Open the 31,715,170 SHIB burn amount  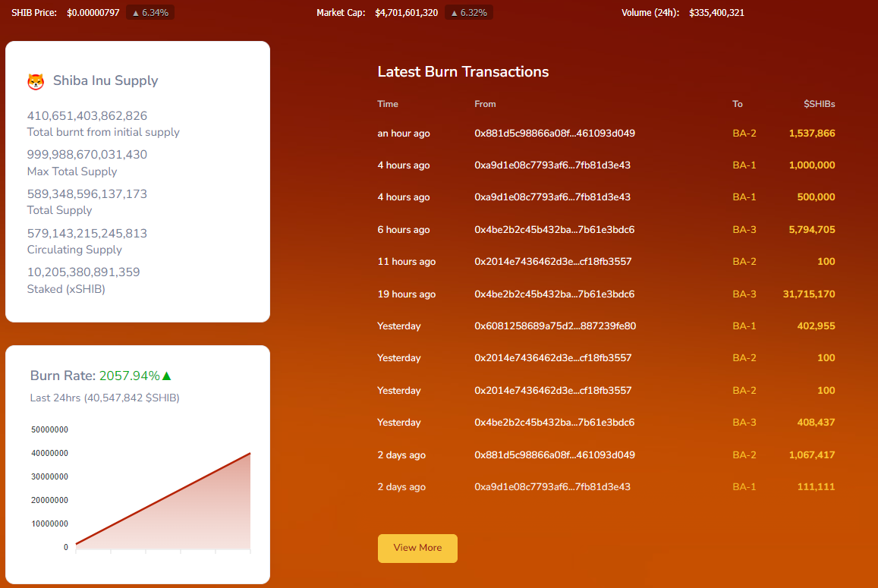809,294
